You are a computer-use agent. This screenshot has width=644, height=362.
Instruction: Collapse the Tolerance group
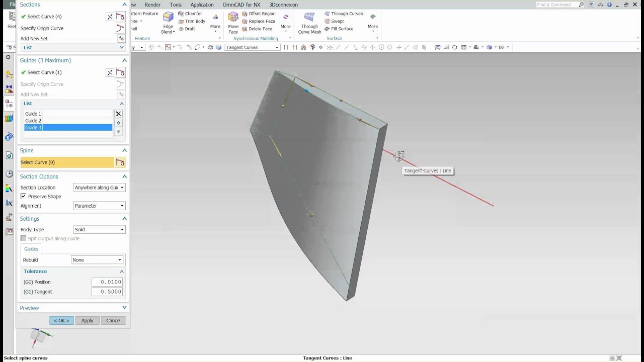(122, 271)
